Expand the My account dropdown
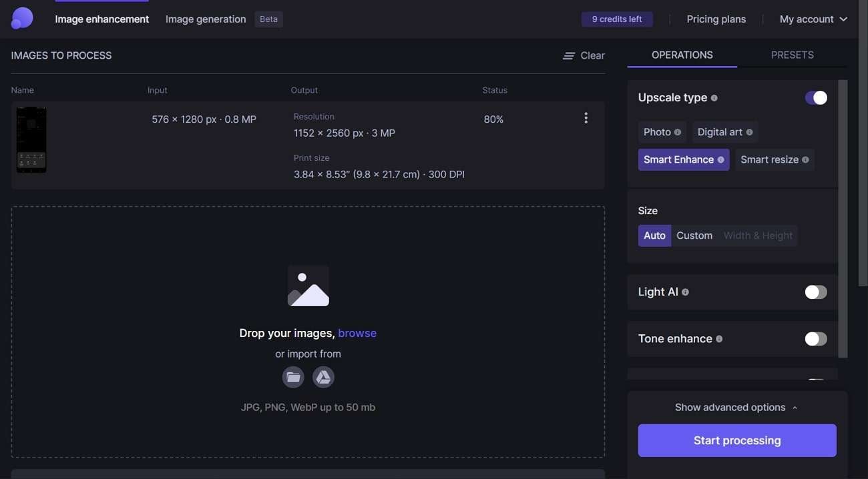868x479 pixels. (x=813, y=19)
